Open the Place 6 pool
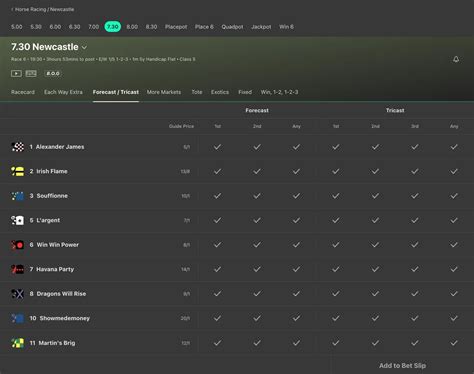The image size is (474, 374). [x=204, y=27]
